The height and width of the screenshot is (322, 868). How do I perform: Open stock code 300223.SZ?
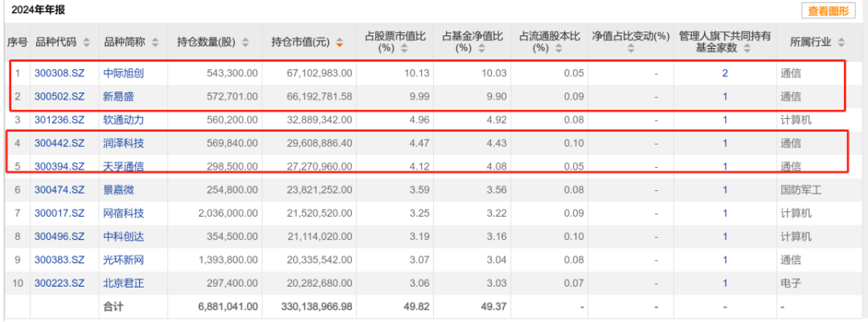pos(59,283)
